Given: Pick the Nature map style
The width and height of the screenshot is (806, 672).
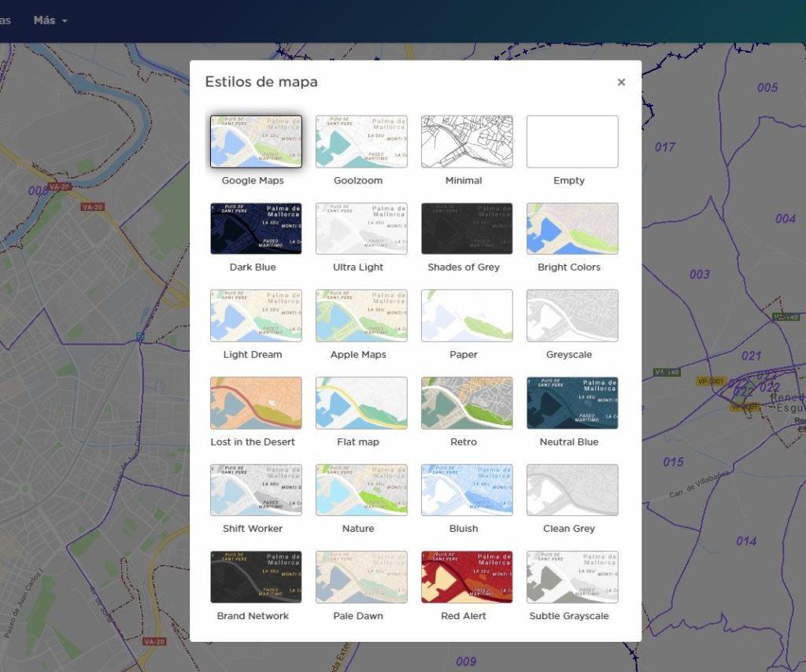Looking at the screenshot, I should point(361,489).
